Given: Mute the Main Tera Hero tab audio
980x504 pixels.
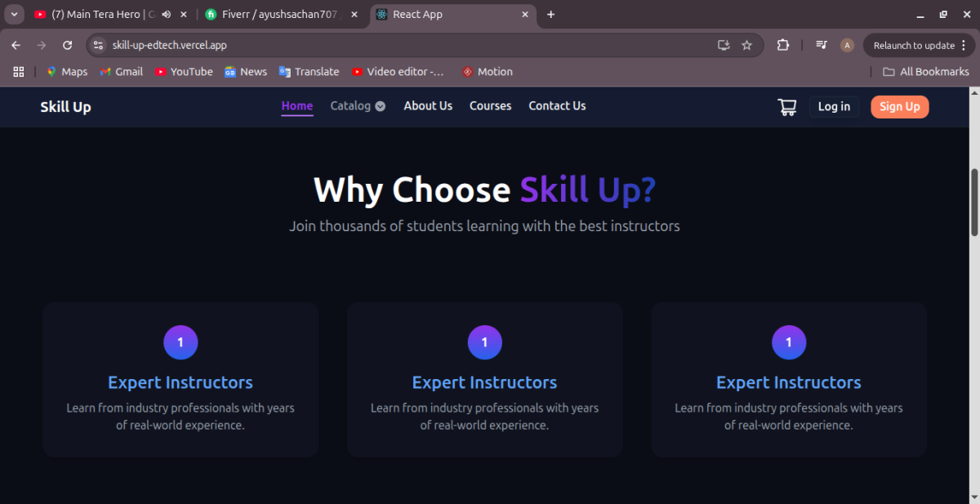Looking at the screenshot, I should (x=166, y=15).
